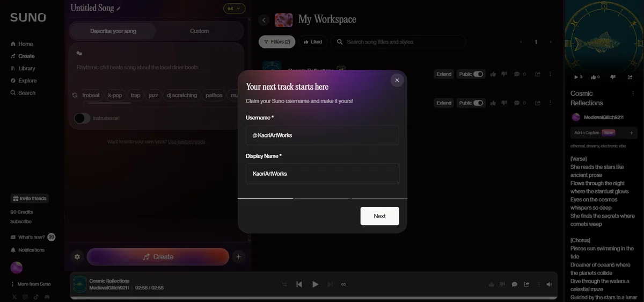This screenshot has width=644, height=302.
Task: Open the v4 model version dropdown
Action: click(234, 9)
